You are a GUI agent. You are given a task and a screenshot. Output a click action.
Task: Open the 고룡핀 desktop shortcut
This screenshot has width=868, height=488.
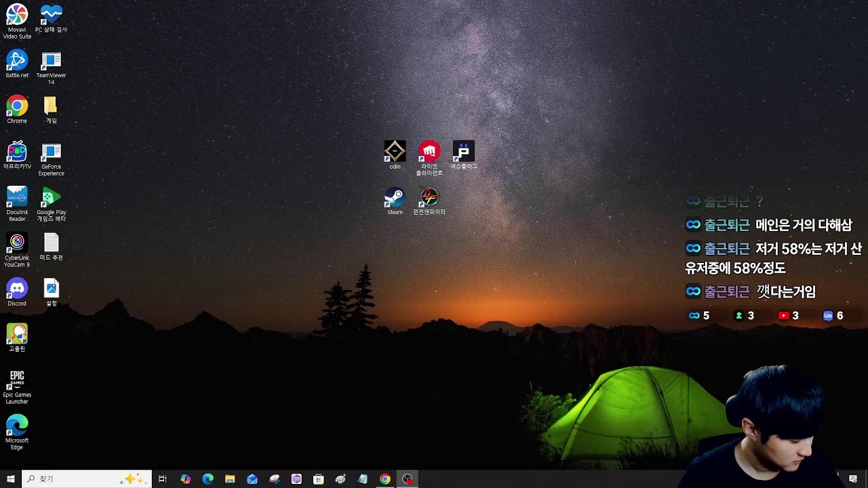[17, 338]
